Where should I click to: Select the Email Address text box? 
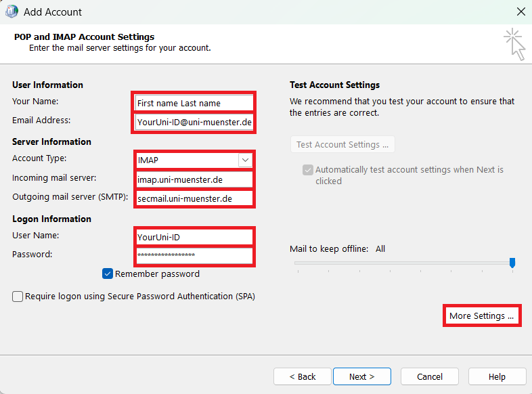194,123
